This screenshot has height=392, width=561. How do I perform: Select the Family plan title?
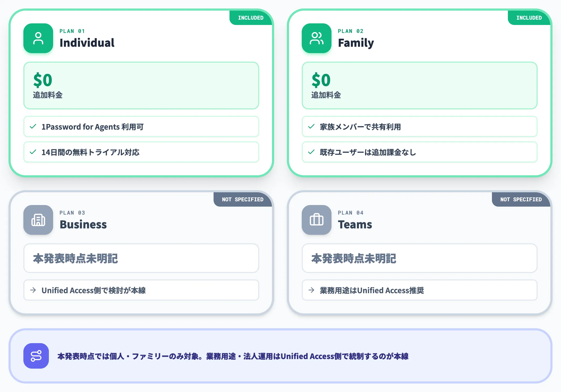[x=356, y=43]
